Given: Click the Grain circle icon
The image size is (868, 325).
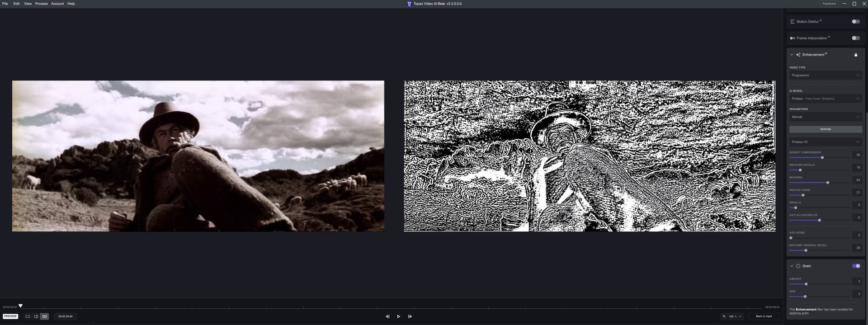Looking at the screenshot, I should [x=798, y=266].
